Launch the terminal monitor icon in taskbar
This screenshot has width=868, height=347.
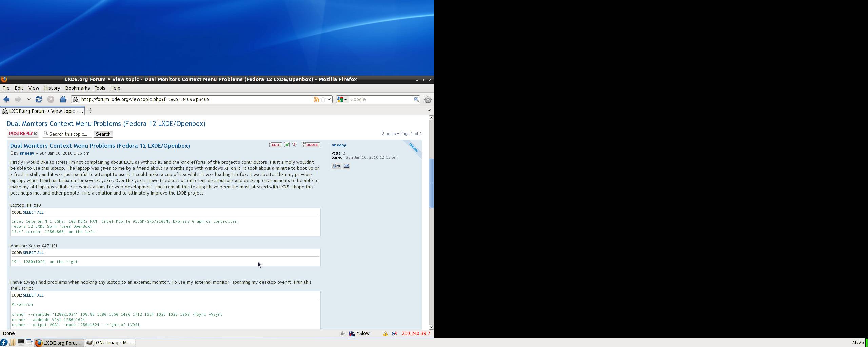pyautogui.click(x=21, y=343)
